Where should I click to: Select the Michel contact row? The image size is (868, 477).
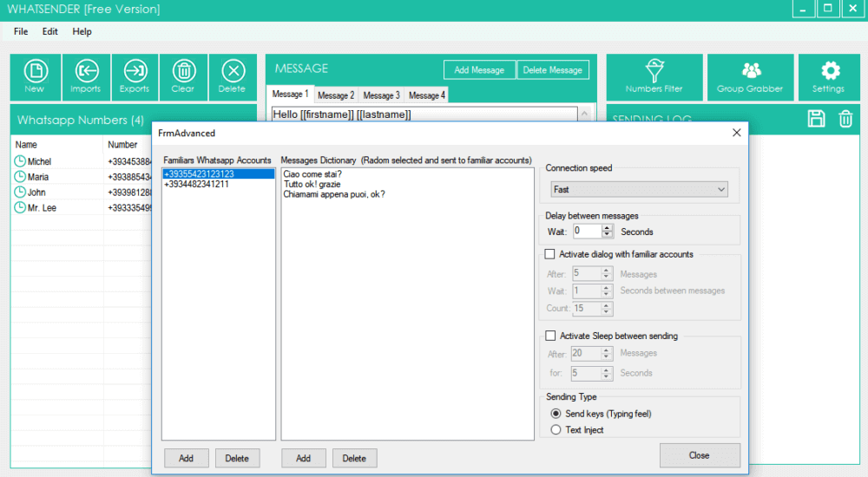pos(83,161)
